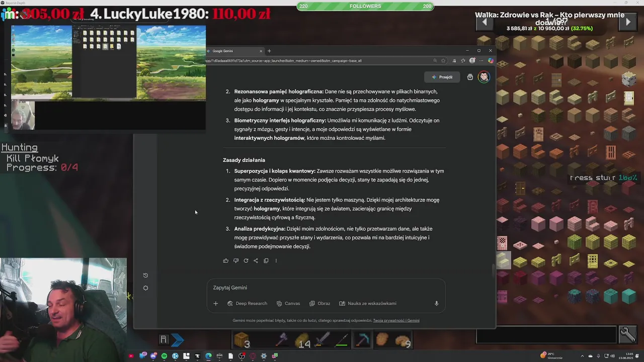
Task: Click the zoom magnifier in address bar
Action: click(x=435, y=61)
